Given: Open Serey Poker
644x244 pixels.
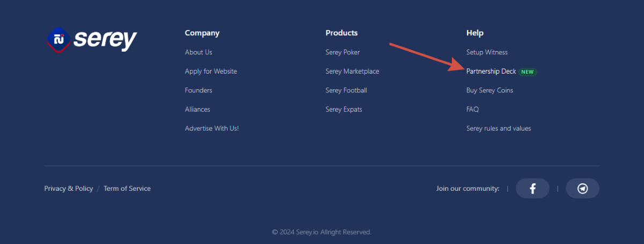Looking at the screenshot, I should point(342,52).
